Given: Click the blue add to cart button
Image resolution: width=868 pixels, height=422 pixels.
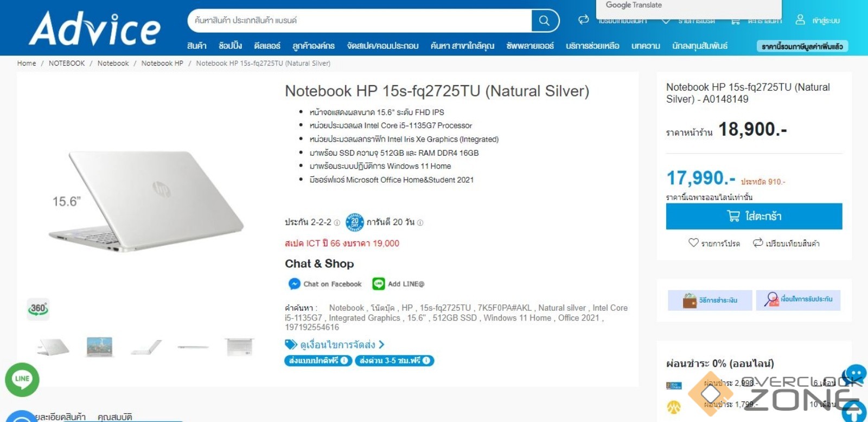Looking at the screenshot, I should pyautogui.click(x=754, y=216).
